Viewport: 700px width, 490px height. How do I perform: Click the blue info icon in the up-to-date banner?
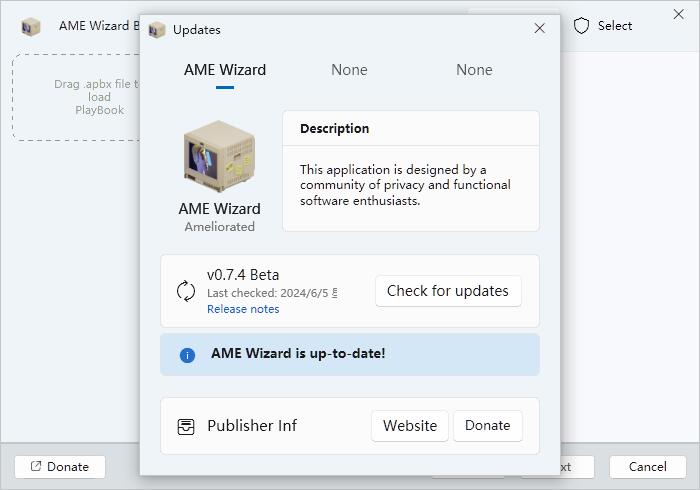click(188, 355)
